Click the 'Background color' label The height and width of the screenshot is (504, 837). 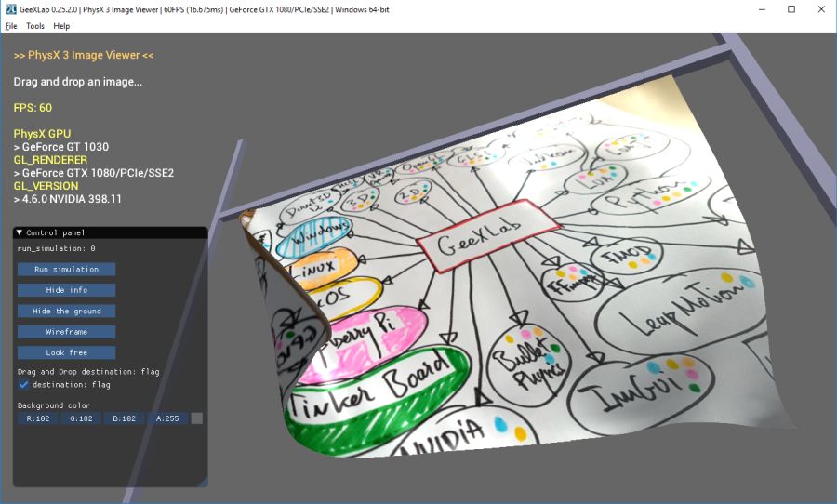click(54, 405)
